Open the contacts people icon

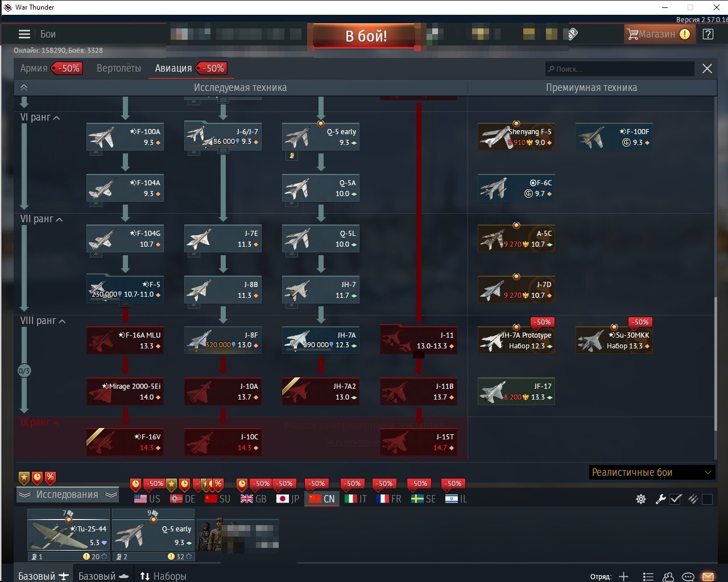point(668,576)
